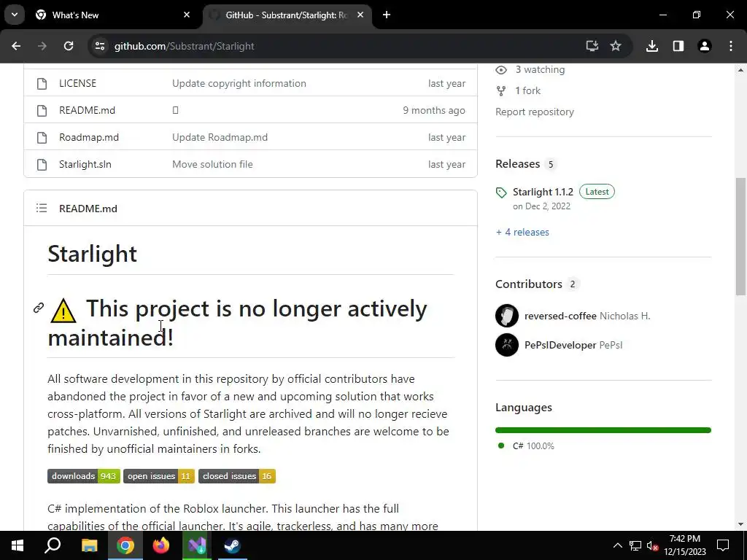Open Steam from the taskbar
The width and height of the screenshot is (747, 560).
233,545
